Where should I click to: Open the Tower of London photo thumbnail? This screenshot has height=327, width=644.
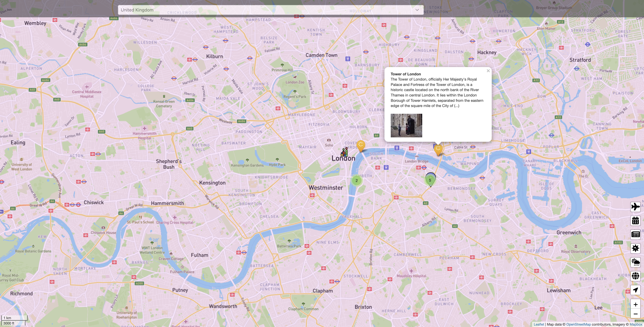click(x=406, y=126)
